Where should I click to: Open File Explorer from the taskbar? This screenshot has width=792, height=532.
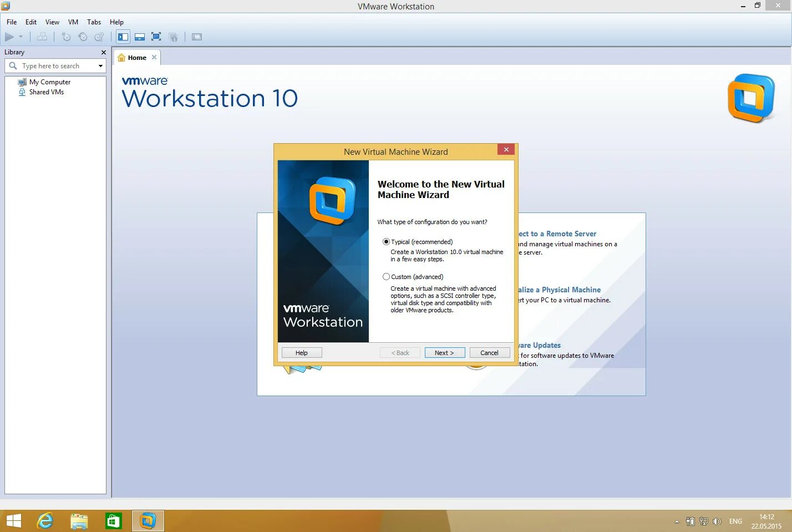pos(79,521)
